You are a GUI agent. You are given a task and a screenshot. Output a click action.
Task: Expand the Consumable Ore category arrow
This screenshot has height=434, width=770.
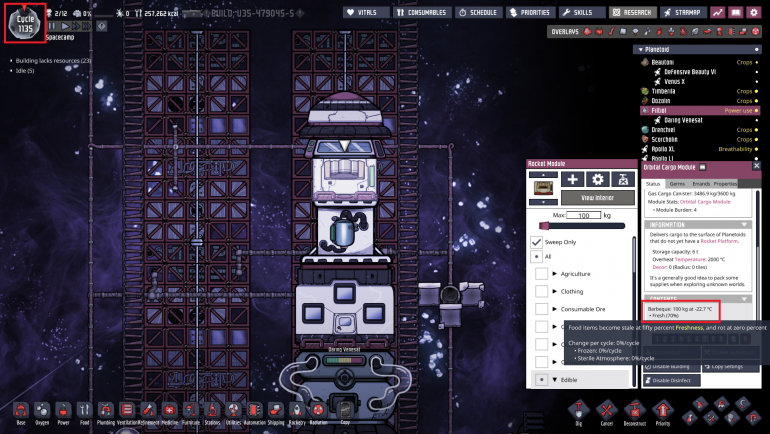[555, 309]
